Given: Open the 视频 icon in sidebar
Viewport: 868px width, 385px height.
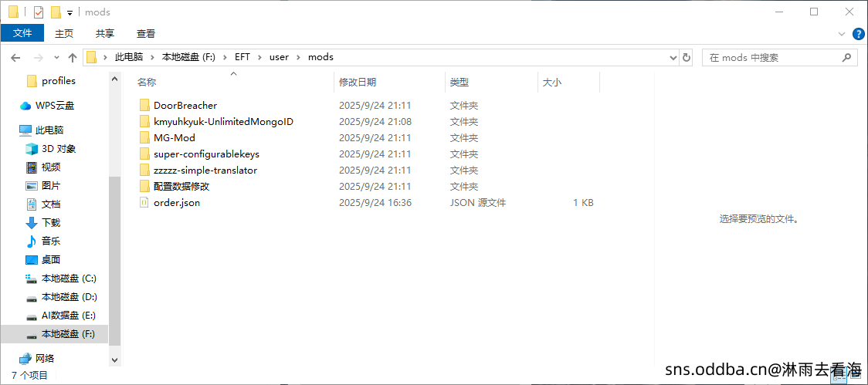Looking at the screenshot, I should pyautogui.click(x=32, y=167).
